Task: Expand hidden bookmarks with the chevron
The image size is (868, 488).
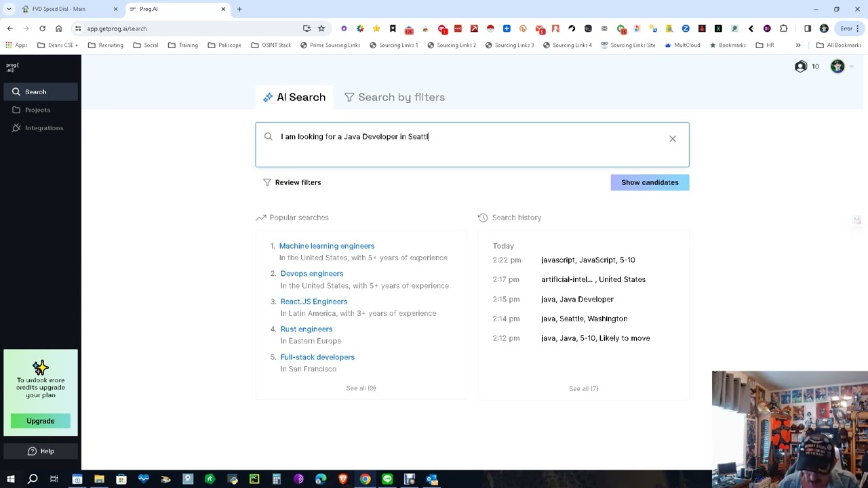Action: [798, 45]
